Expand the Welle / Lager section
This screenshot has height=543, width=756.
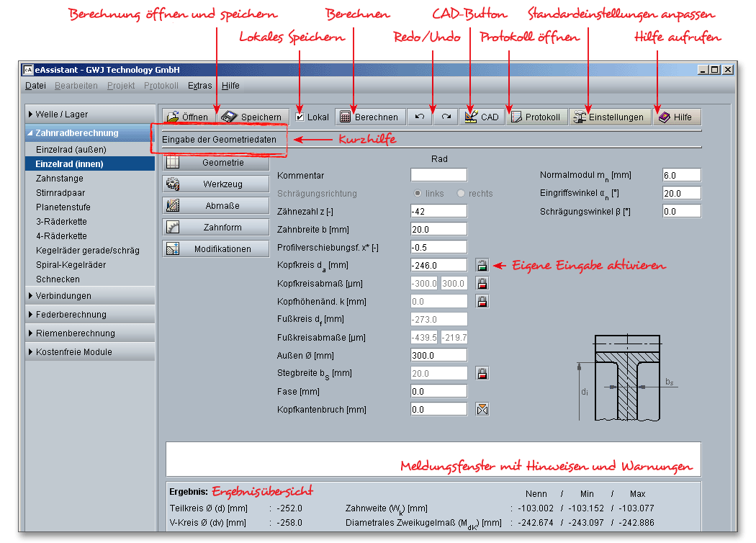pyautogui.click(x=90, y=115)
